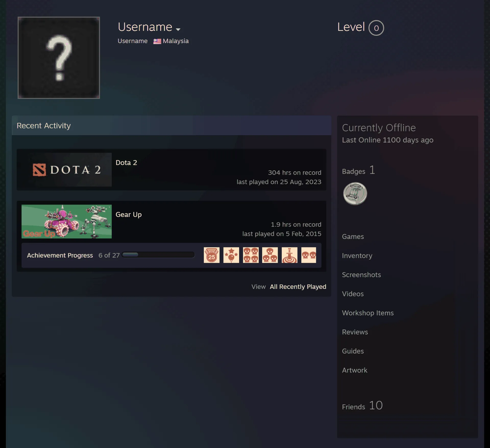The height and width of the screenshot is (448, 490).
Task: Open the Guides section
Action: (x=353, y=351)
